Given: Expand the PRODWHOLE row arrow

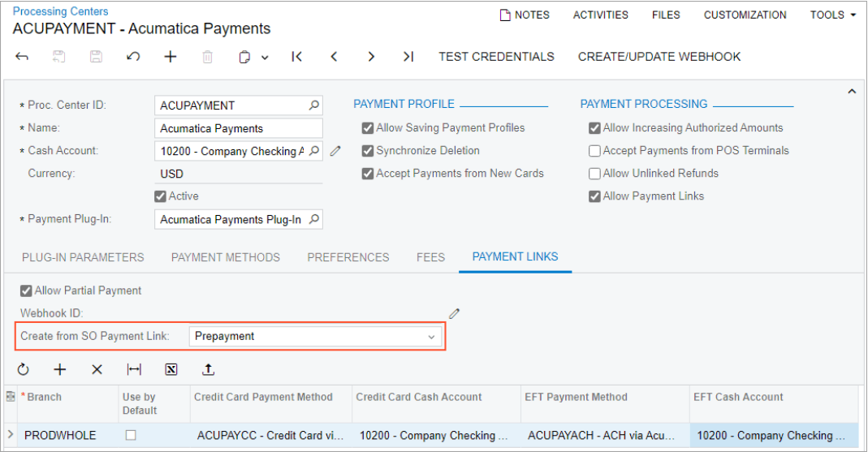Looking at the screenshot, I should [x=11, y=435].
